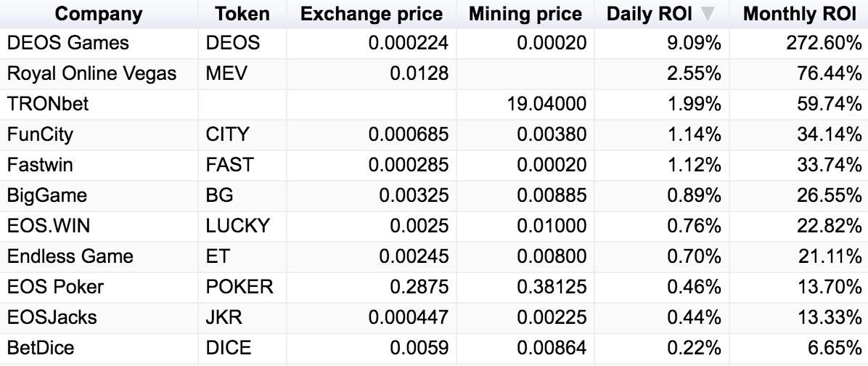Click the Mining price column header
Screen dimensions: 868x366
[525, 14]
